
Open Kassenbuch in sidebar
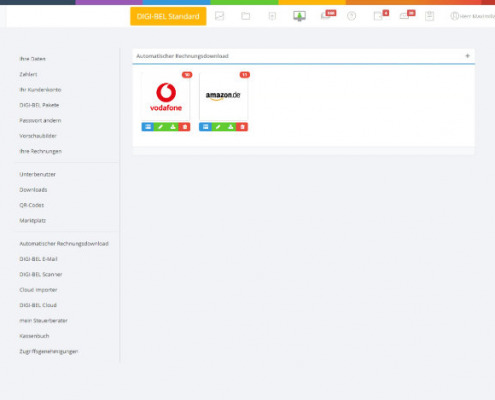click(34, 336)
